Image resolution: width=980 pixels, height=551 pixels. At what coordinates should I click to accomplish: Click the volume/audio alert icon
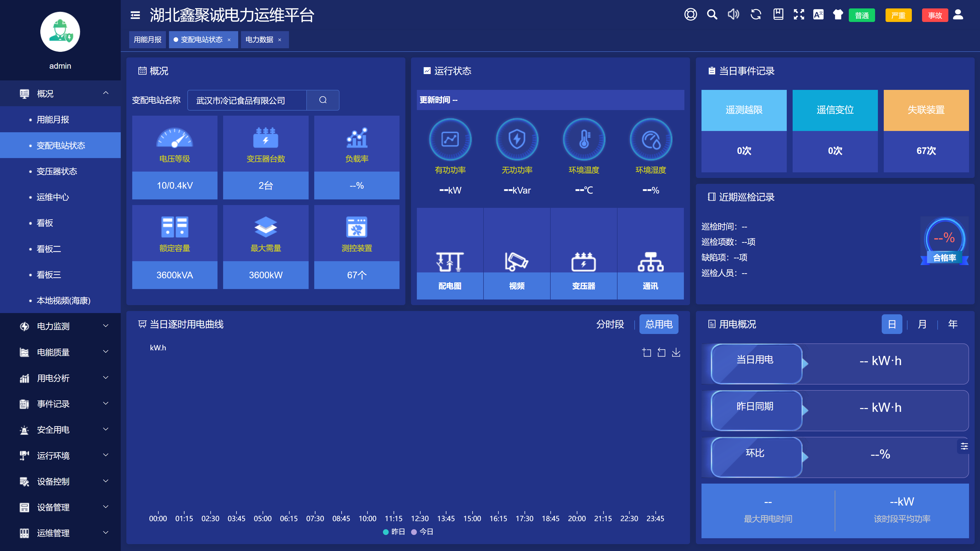click(x=733, y=15)
